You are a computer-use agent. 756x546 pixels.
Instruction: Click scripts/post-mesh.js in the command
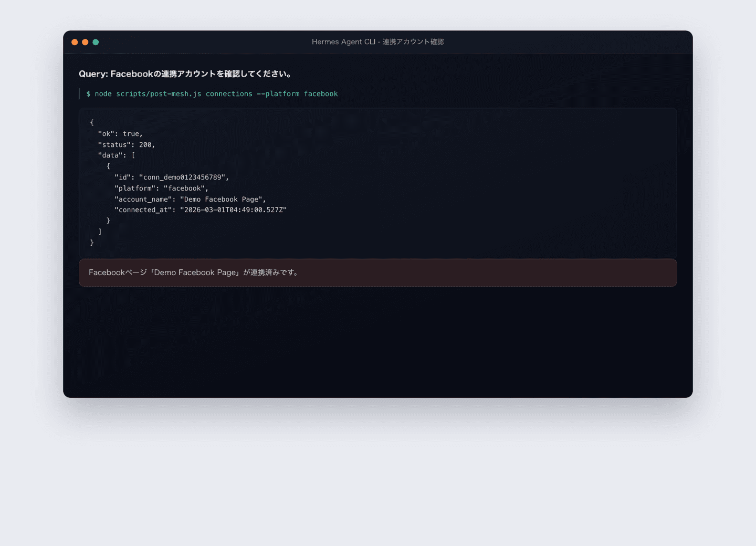[x=159, y=94]
